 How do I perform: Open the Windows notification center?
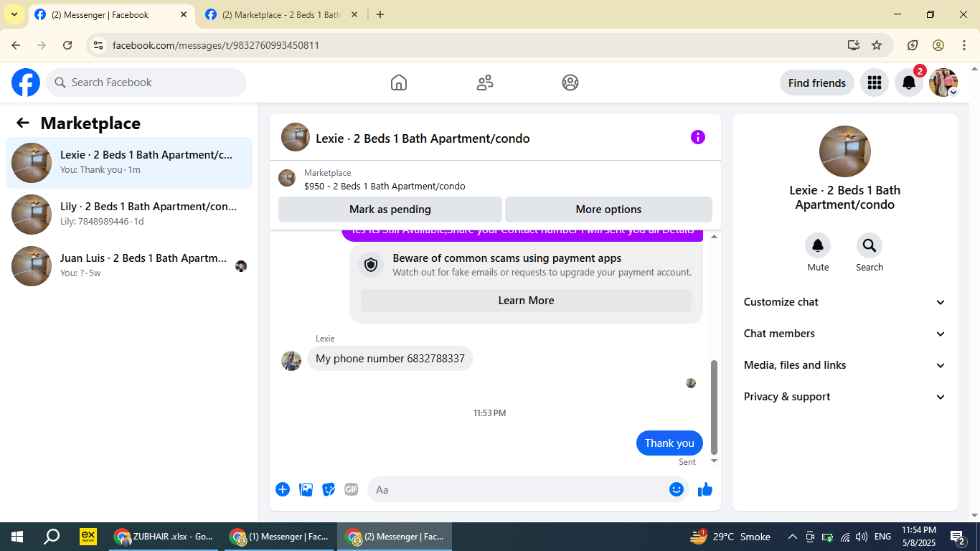(957, 537)
